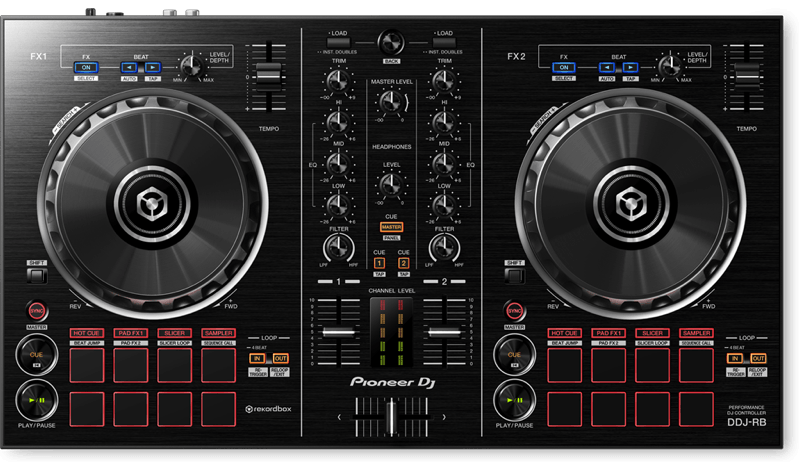
Task: Click the FX1 LEVEL/DEPTH knob
Action: [191, 65]
